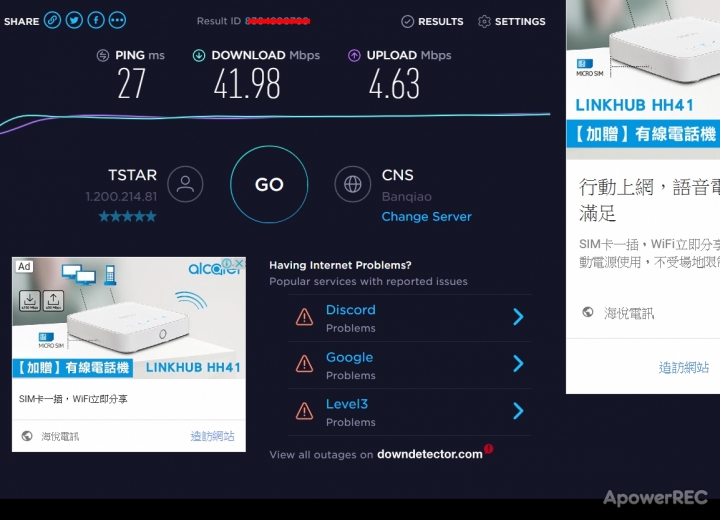Click the Ad label badge
Screen dimensions: 720x520
click(x=24, y=266)
